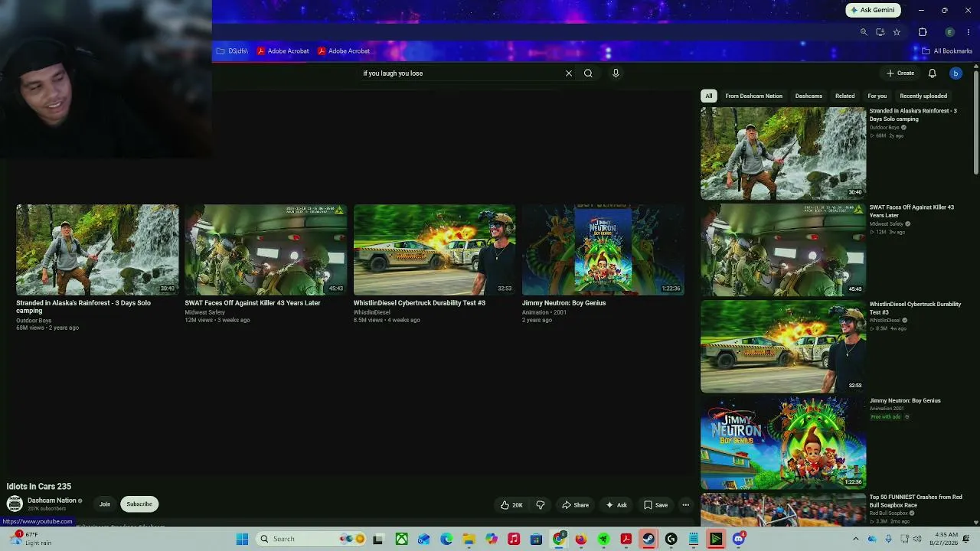
Task: Click the Join channel button
Action: pos(105,504)
